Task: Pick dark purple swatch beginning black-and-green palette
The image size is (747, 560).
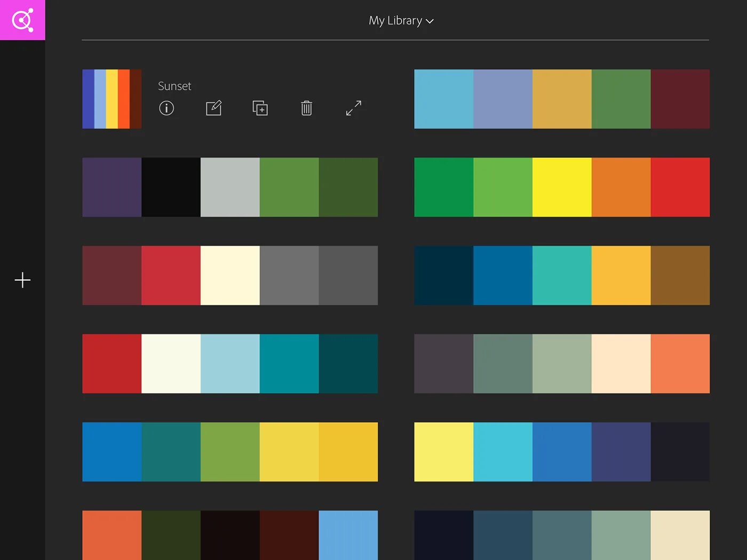Action: (112, 187)
